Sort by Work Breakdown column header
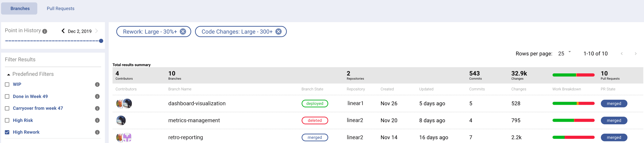644x143 pixels. pos(567,89)
